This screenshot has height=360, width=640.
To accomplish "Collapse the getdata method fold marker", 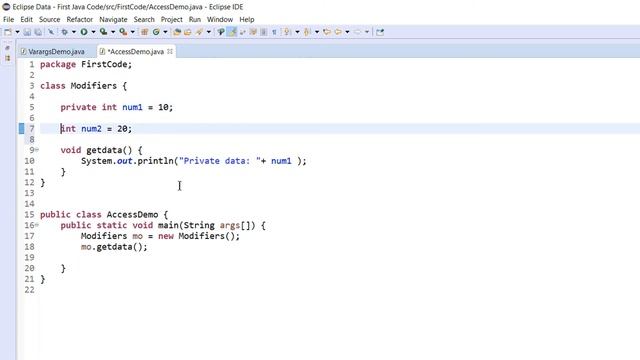I will tap(37, 150).
